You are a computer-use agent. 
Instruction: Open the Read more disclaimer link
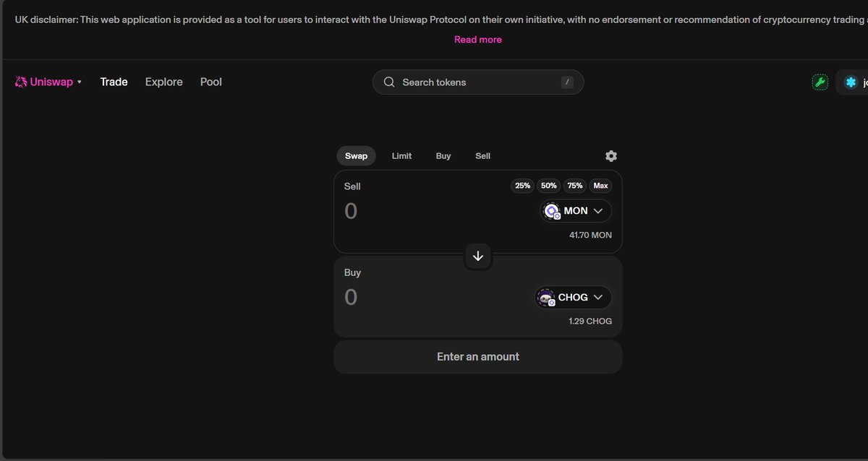tap(478, 40)
